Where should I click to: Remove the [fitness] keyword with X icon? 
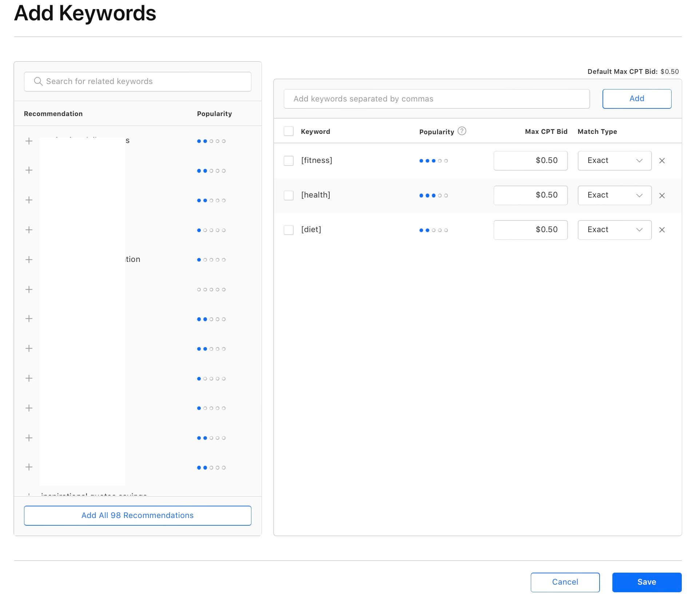tap(662, 161)
